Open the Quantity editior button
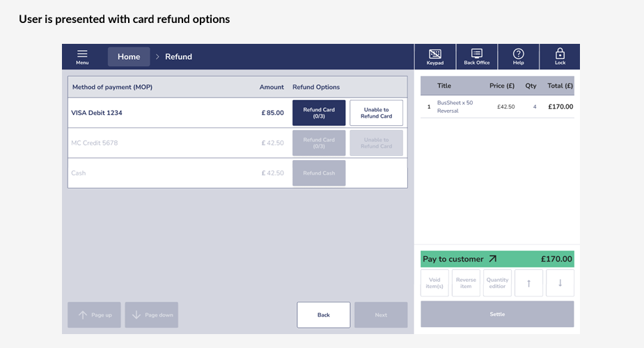Viewport: 644px width, 348px height. coord(497,283)
